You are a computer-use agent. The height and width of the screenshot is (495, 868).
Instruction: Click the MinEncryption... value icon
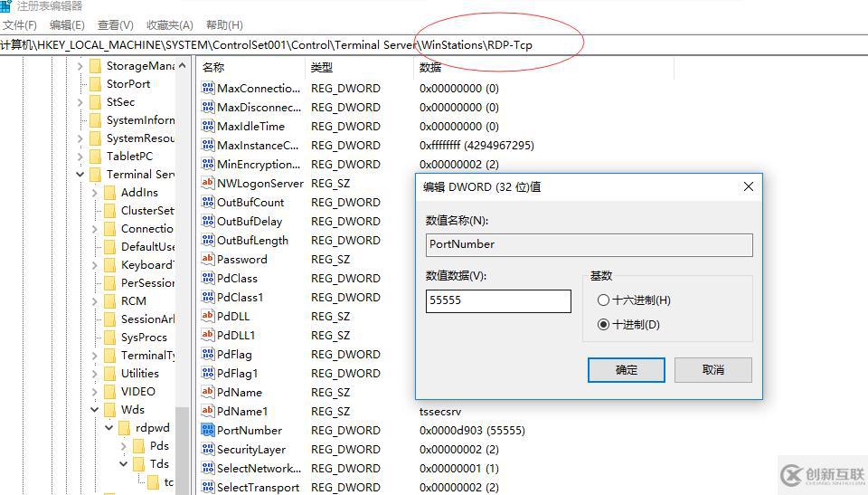click(x=208, y=164)
